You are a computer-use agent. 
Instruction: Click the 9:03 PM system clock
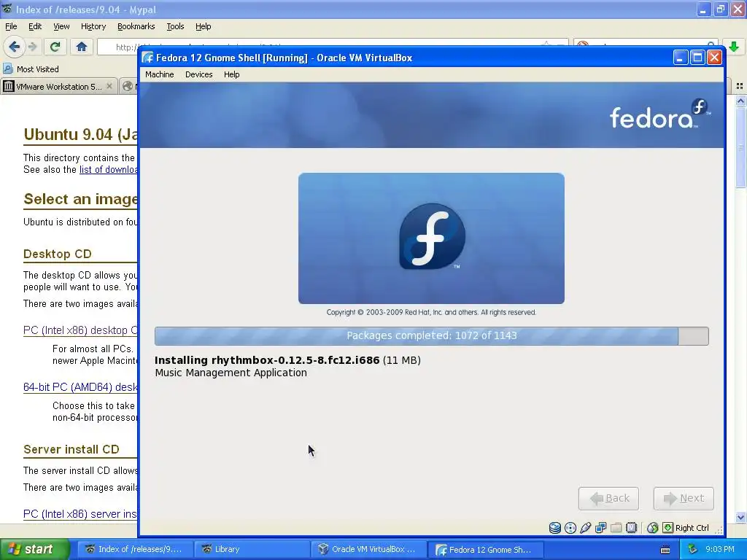720,549
